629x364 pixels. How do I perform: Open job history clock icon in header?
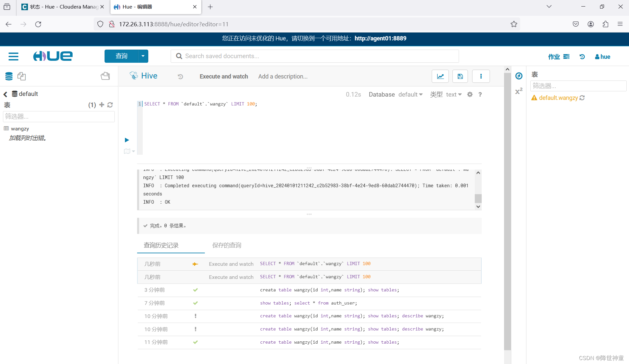pos(582,57)
